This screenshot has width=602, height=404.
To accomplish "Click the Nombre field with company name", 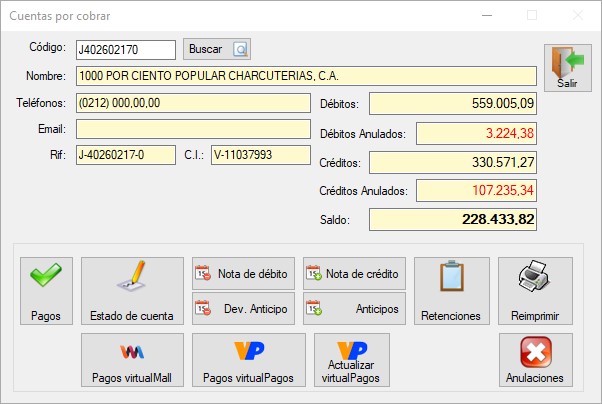I will pos(306,76).
